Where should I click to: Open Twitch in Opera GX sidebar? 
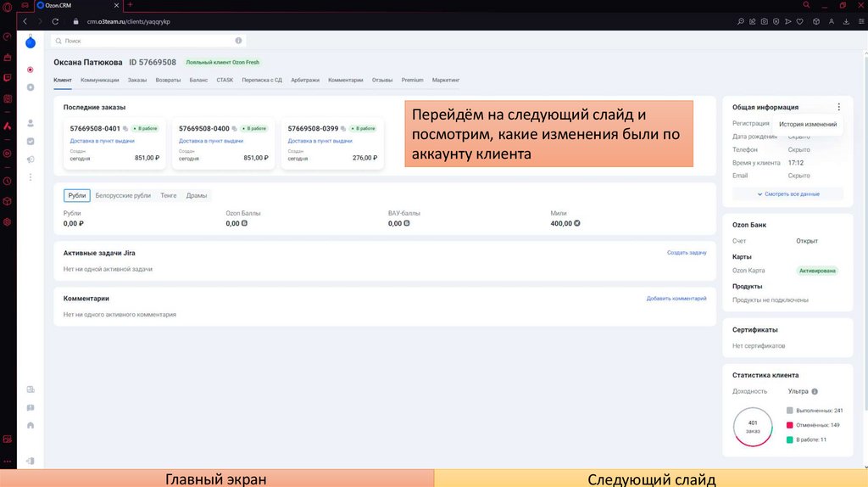[7, 78]
